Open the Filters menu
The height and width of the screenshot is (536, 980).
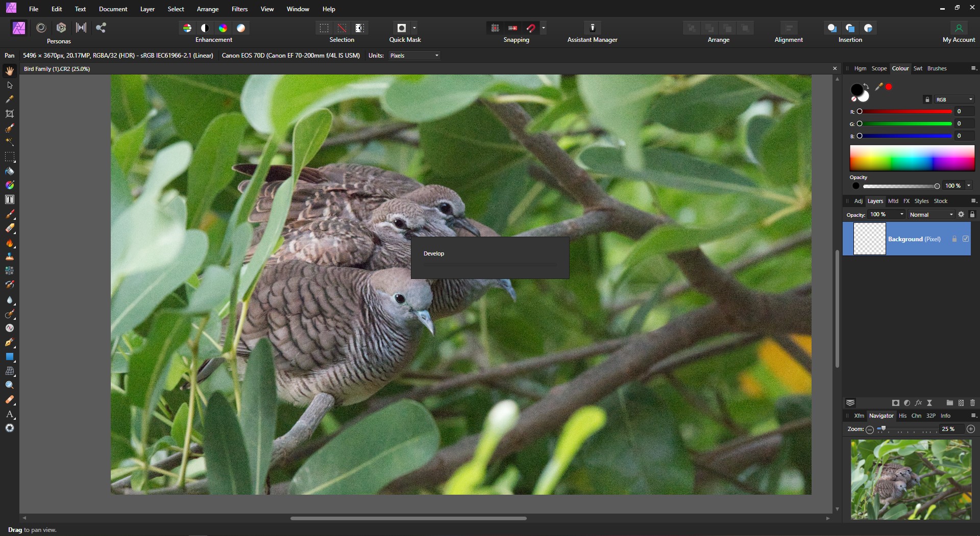pyautogui.click(x=239, y=9)
